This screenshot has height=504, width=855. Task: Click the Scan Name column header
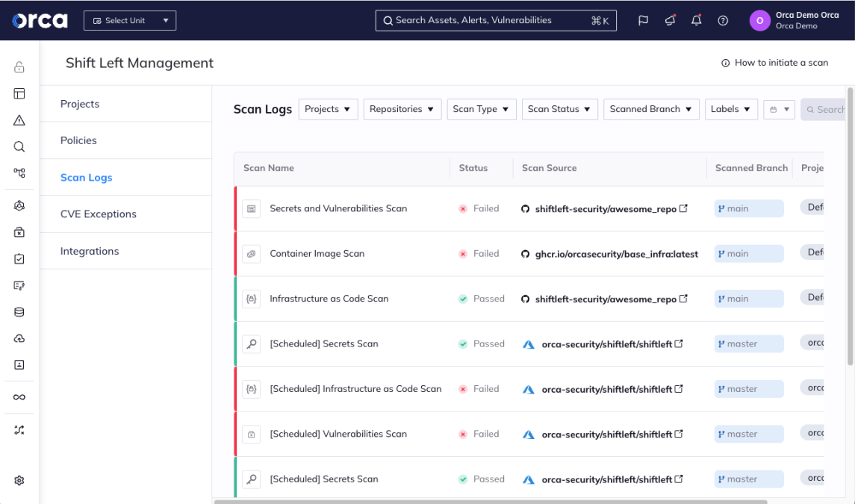point(268,168)
